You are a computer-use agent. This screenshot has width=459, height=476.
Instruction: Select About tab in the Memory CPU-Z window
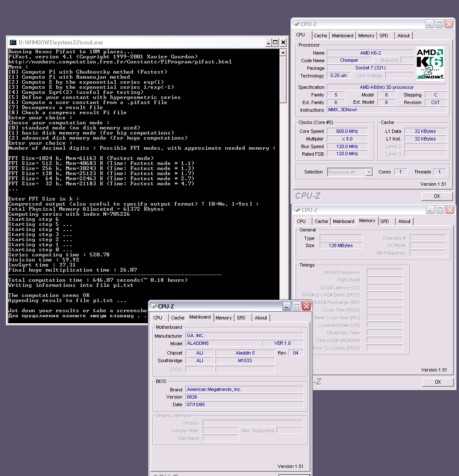[404, 222]
